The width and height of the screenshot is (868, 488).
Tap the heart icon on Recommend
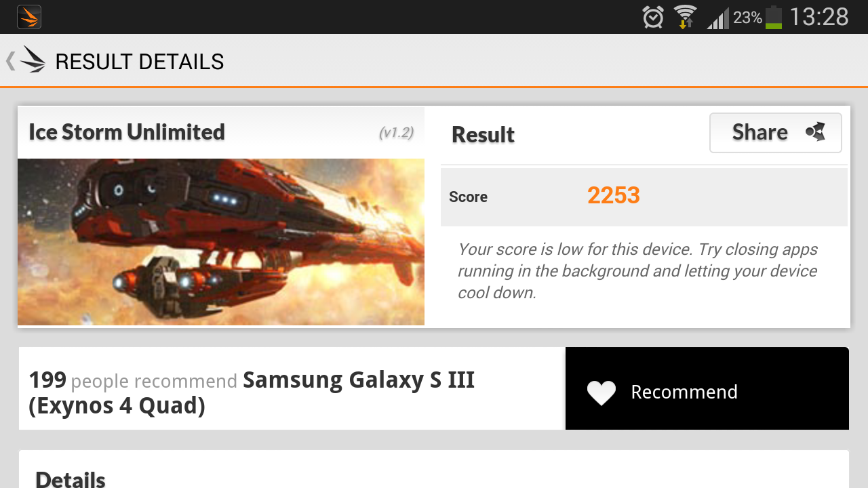pyautogui.click(x=601, y=392)
